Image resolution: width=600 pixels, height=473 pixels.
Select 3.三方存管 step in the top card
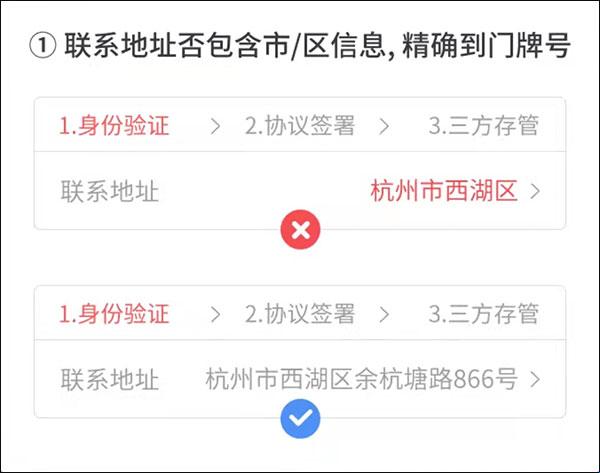(484, 126)
